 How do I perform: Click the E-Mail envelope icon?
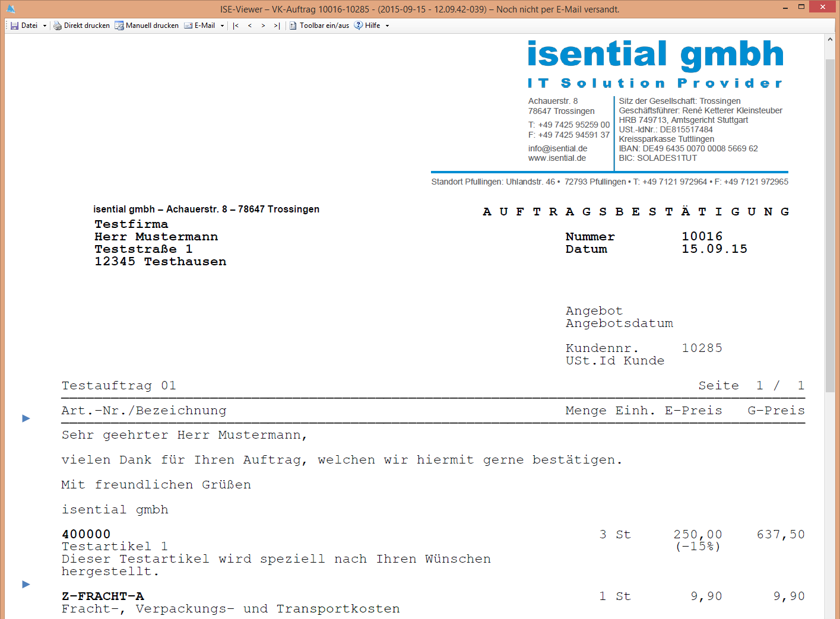188,26
